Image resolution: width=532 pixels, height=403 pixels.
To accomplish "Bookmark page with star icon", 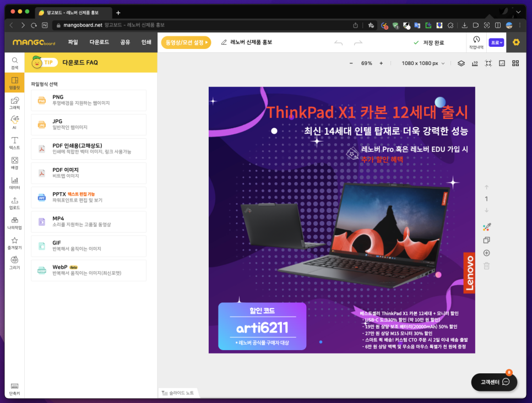I will (371, 25).
